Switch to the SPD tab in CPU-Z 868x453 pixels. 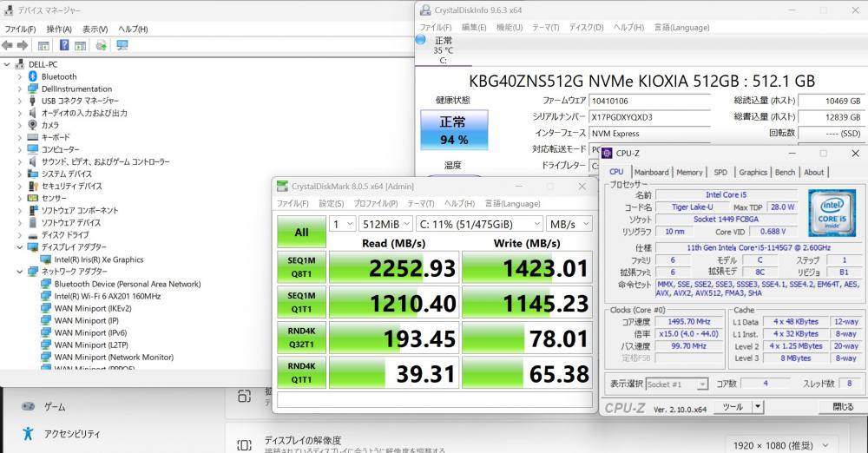click(x=720, y=172)
